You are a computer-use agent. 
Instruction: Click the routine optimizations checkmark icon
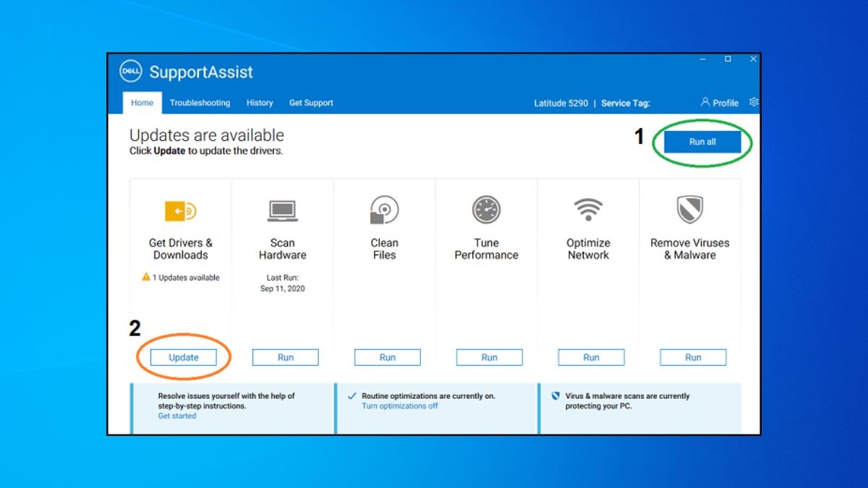tap(352, 396)
